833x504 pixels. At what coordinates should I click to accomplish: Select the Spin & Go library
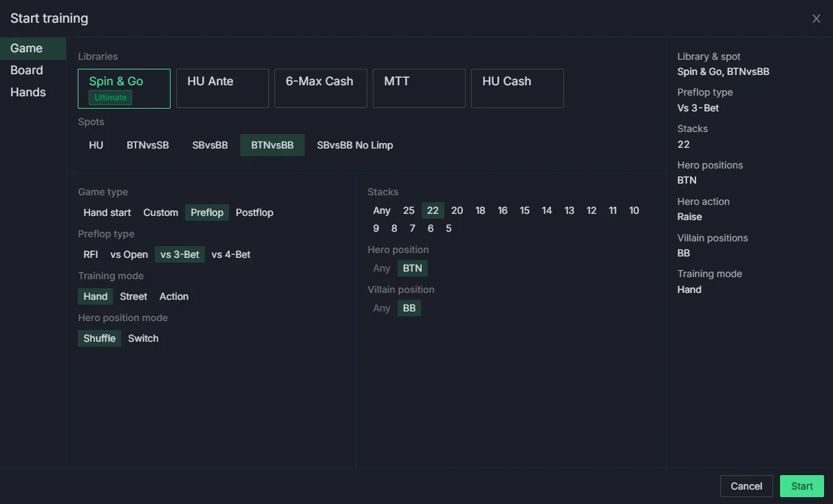point(124,88)
